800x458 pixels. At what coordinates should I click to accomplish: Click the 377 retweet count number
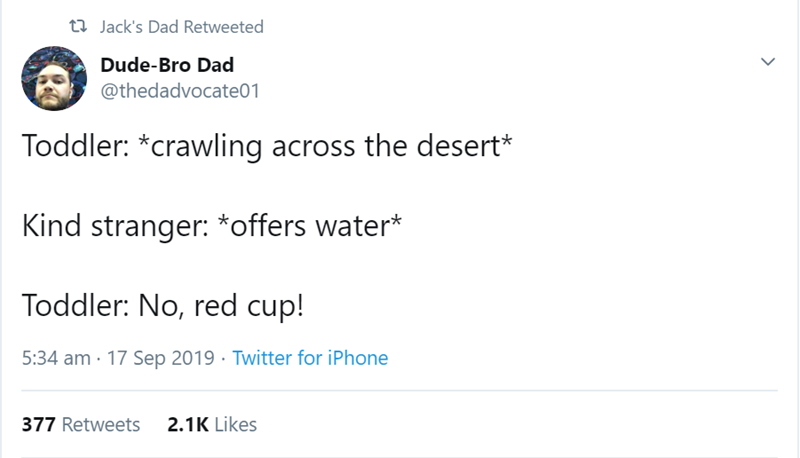(x=39, y=425)
